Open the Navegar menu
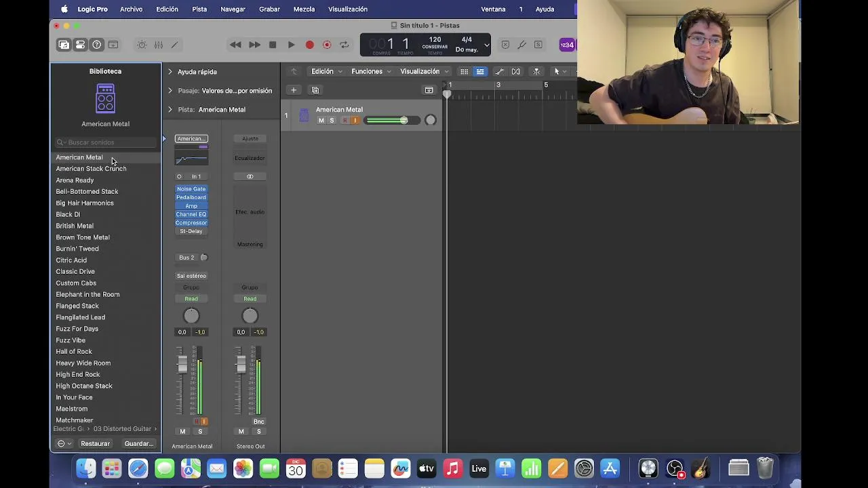 (x=233, y=9)
